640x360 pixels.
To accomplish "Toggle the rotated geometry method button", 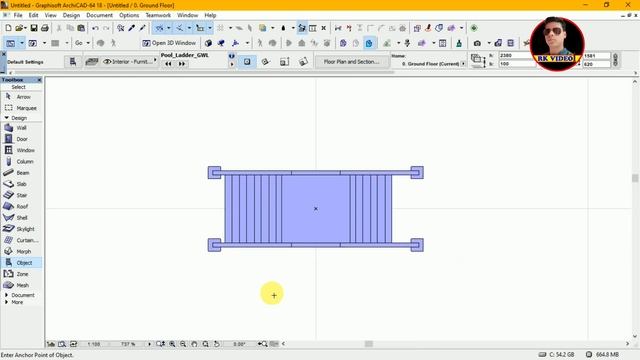I will click(x=266, y=62).
